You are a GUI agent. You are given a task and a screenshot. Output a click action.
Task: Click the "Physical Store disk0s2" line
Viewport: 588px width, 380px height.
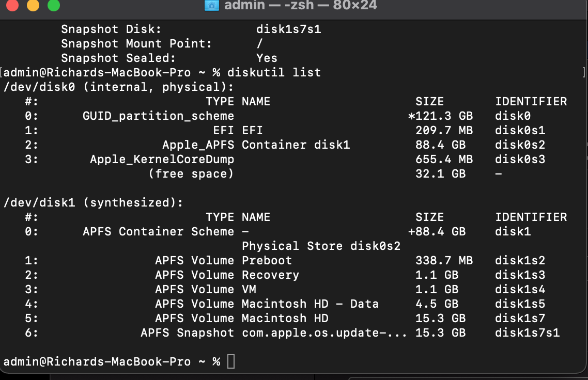click(x=321, y=246)
